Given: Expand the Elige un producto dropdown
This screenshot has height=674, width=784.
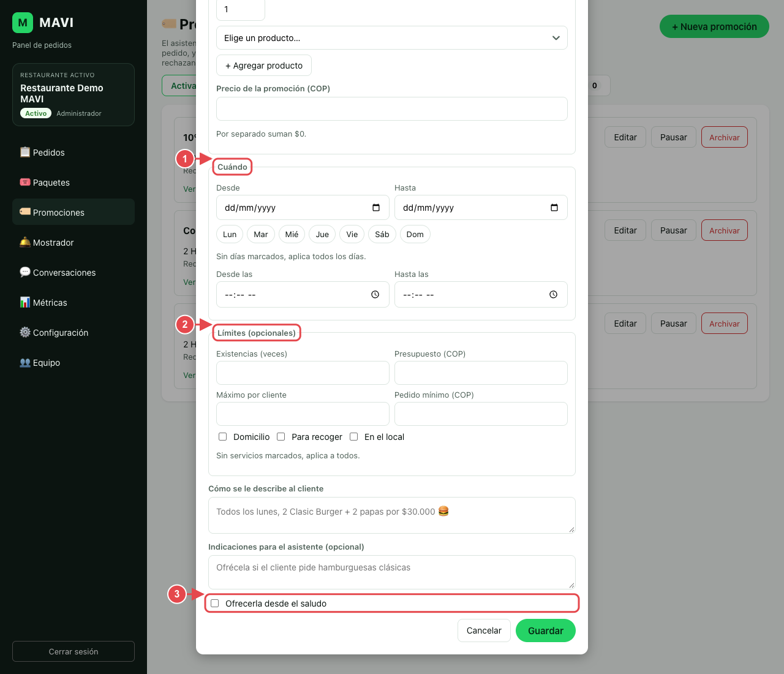Looking at the screenshot, I should point(392,38).
